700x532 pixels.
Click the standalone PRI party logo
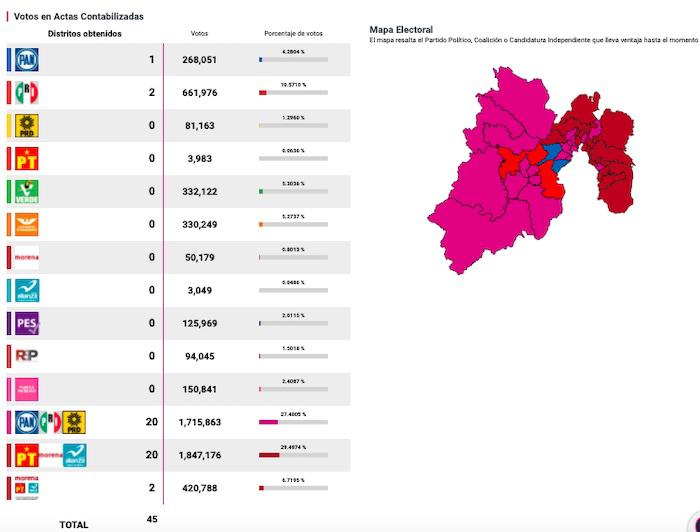[27, 93]
